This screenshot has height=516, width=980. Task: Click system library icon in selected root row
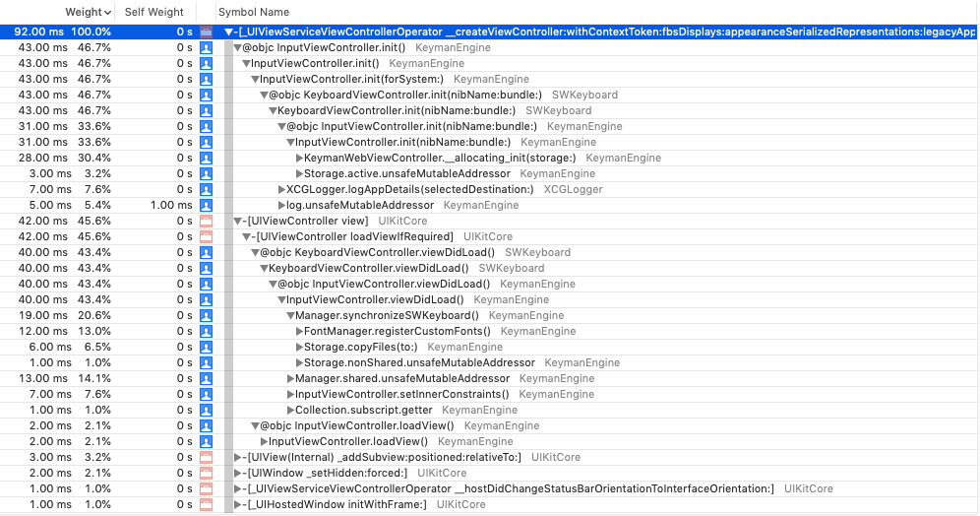point(206,32)
